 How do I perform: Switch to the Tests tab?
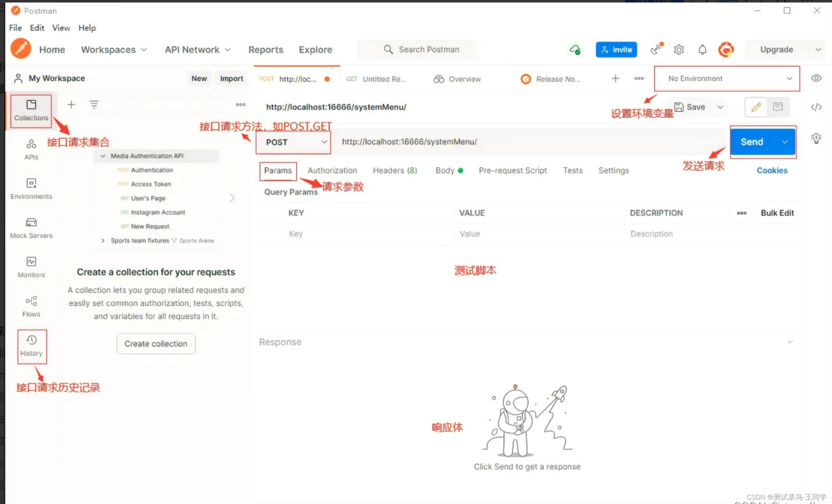(573, 171)
